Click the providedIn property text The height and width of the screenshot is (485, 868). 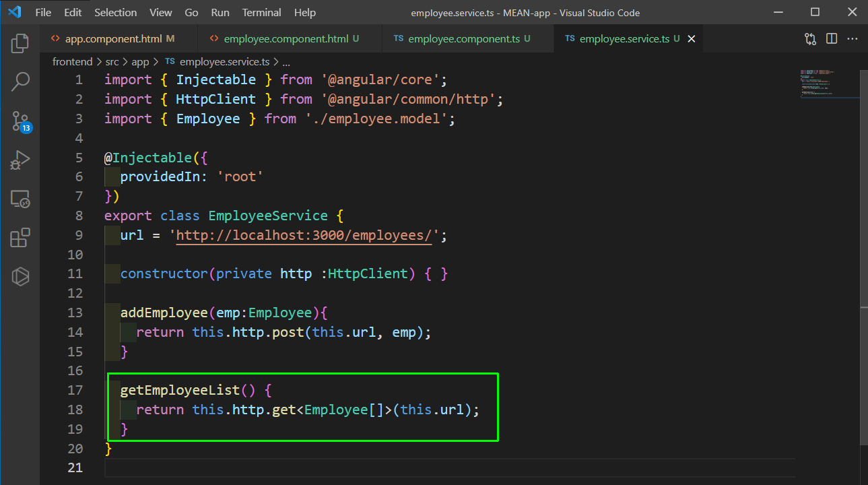click(160, 177)
